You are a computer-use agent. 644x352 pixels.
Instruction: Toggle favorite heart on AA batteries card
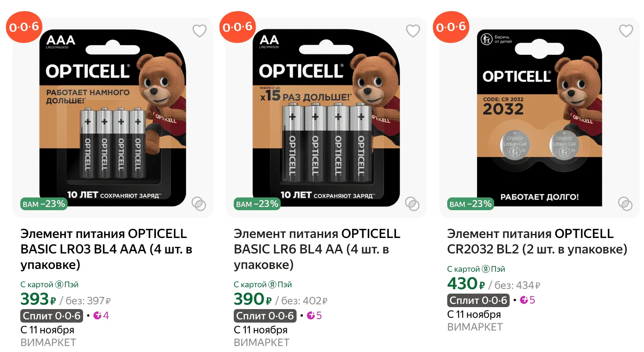click(x=413, y=31)
